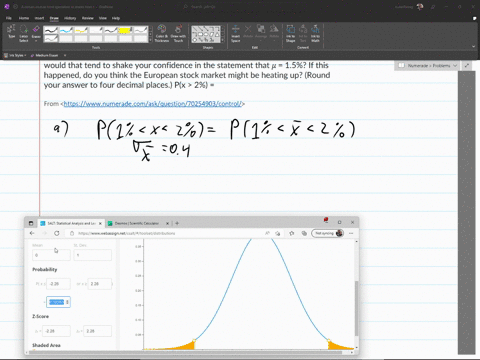
Task: Expand page to full view
Action: [467, 66]
